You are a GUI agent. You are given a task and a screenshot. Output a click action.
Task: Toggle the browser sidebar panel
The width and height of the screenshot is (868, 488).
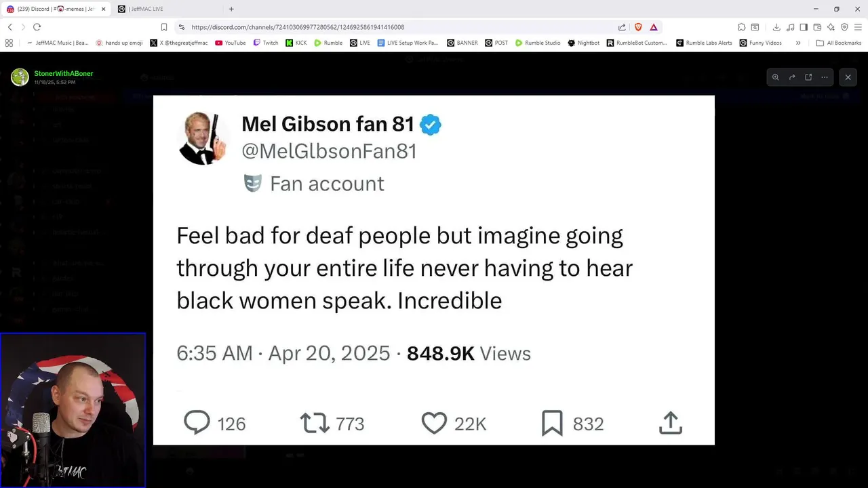(x=804, y=27)
